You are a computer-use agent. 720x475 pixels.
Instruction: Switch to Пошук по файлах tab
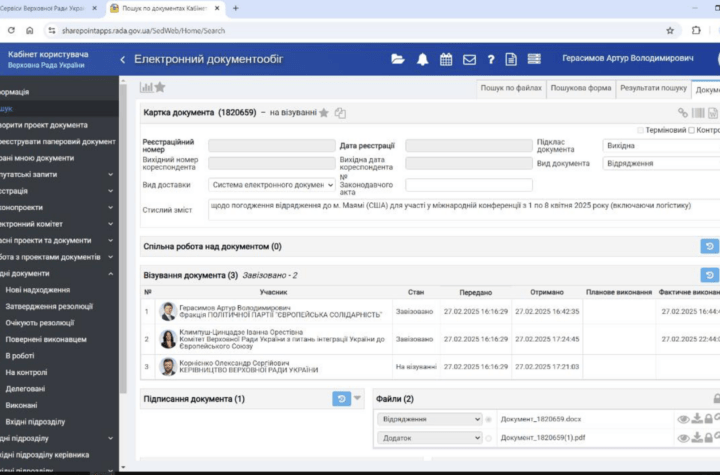[511, 88]
